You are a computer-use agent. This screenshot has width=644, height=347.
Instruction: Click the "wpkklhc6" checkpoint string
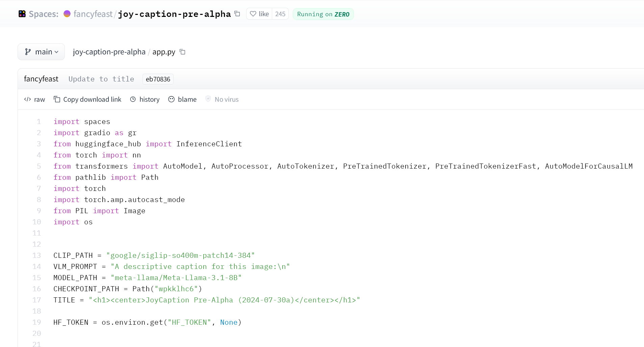coord(176,289)
